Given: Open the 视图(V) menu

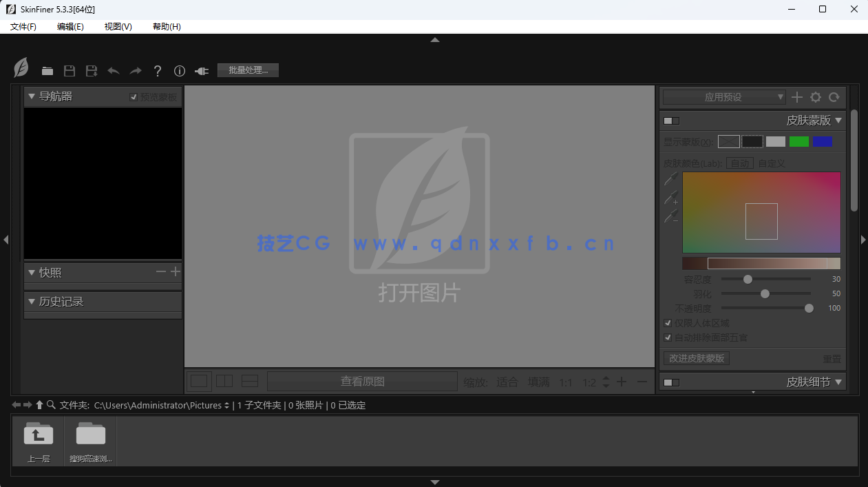Looking at the screenshot, I should click(x=117, y=26).
